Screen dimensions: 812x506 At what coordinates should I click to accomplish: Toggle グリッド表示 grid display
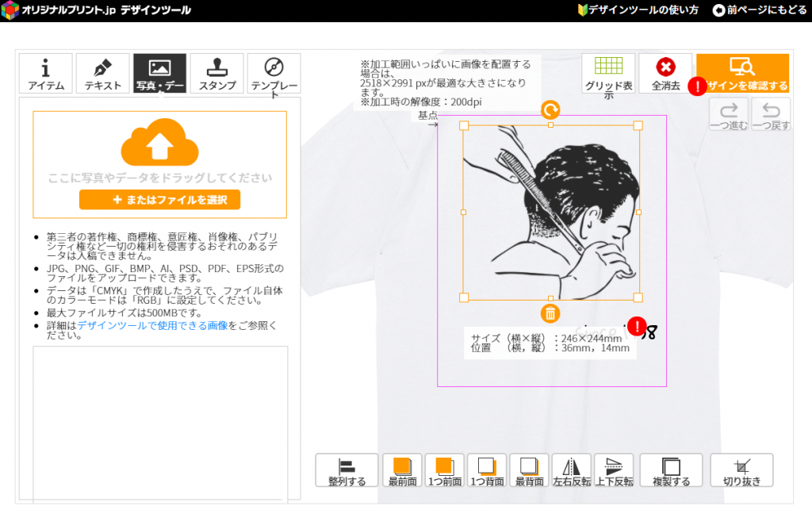(608, 74)
